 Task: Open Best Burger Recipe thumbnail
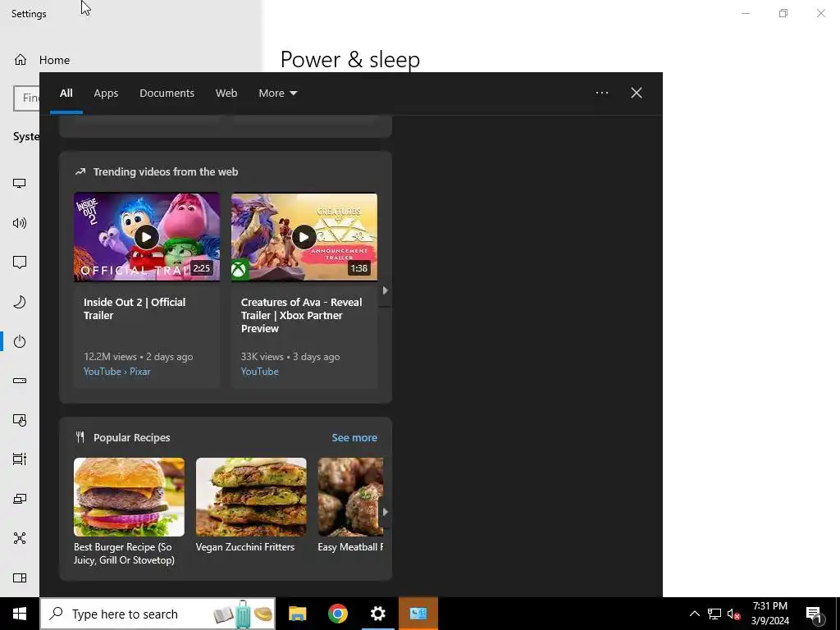pyautogui.click(x=129, y=497)
